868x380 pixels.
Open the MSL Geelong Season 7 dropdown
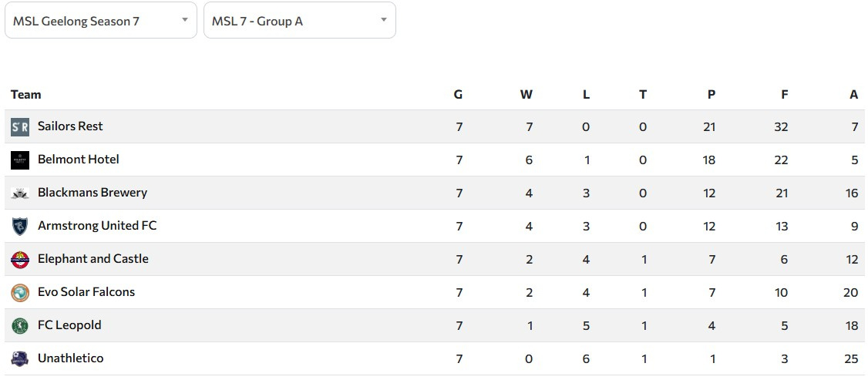93,21
